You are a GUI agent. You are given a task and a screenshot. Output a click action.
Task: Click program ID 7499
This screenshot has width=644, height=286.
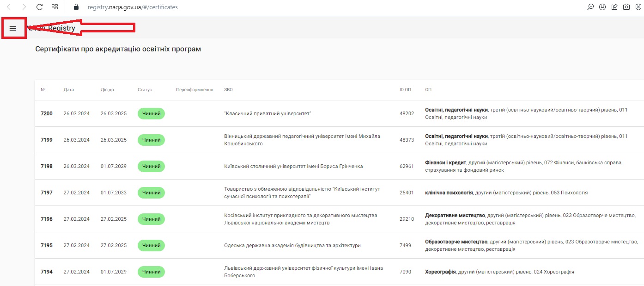405,245
